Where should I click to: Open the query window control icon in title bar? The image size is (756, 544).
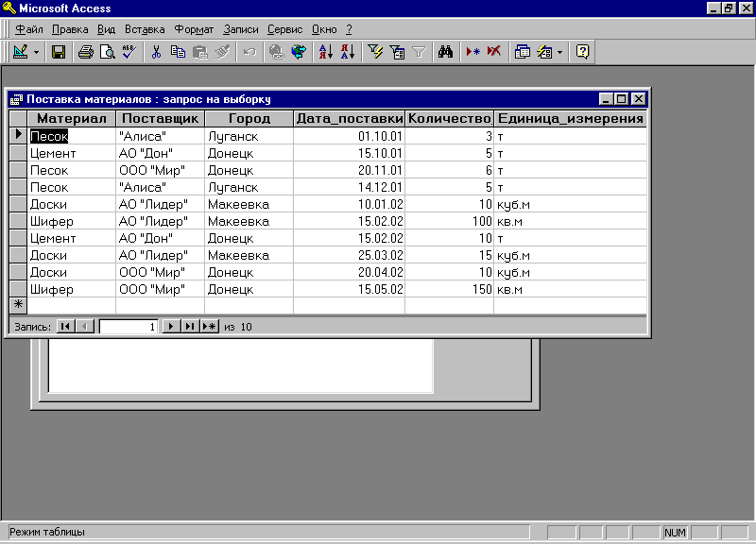(x=16, y=99)
